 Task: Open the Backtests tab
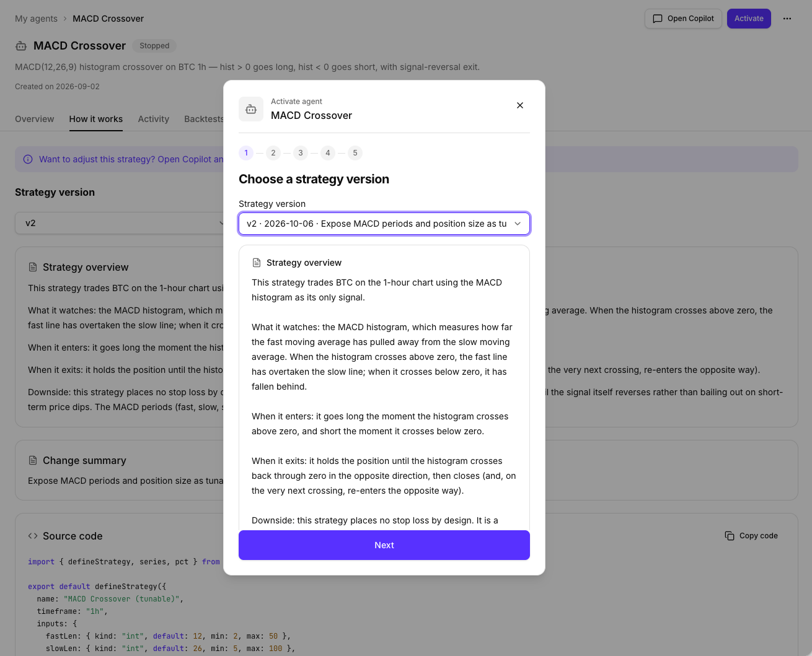click(204, 119)
